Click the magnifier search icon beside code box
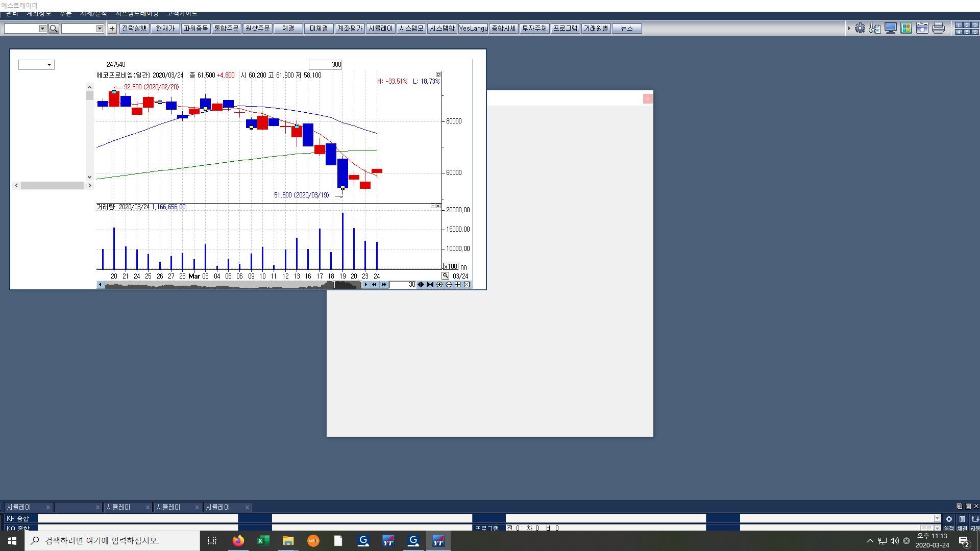 tap(54, 29)
